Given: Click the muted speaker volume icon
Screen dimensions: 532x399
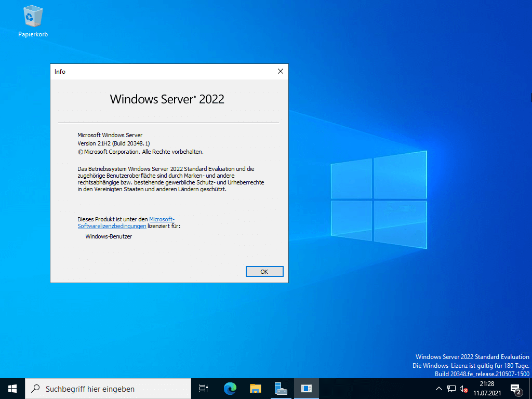Looking at the screenshot, I should [464, 389].
